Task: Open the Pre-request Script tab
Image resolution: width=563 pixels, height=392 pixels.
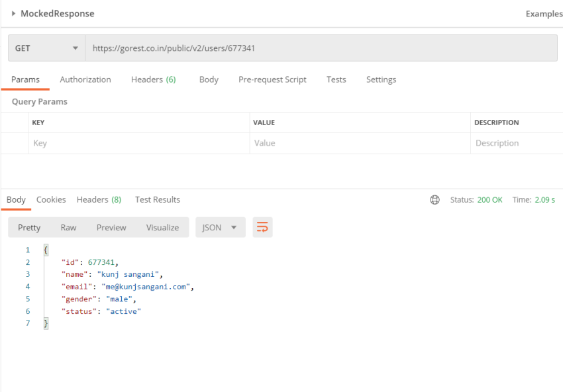Action: (272, 79)
